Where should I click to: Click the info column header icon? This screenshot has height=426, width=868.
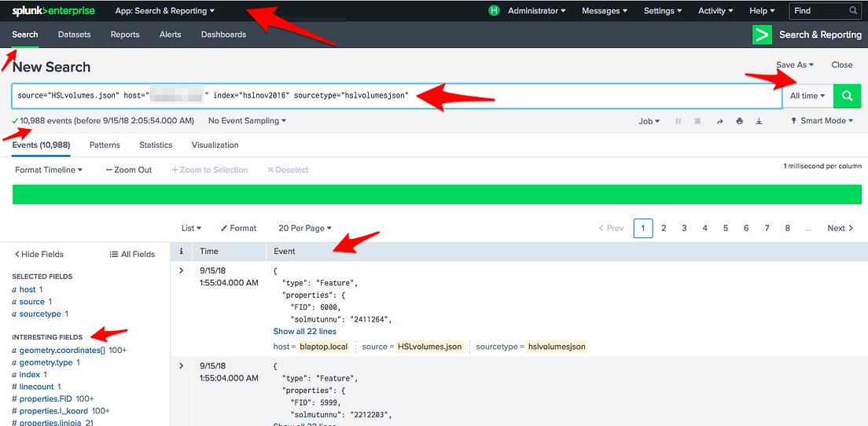tap(181, 252)
